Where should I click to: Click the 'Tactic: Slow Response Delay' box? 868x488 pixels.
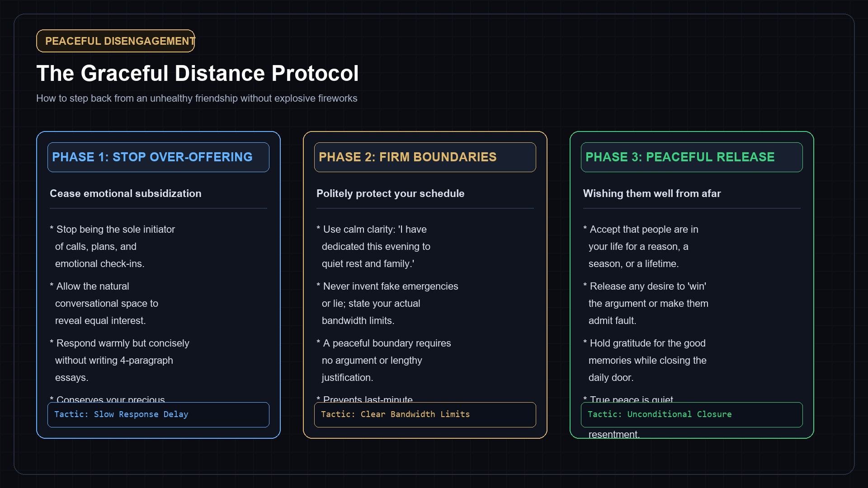tap(158, 415)
